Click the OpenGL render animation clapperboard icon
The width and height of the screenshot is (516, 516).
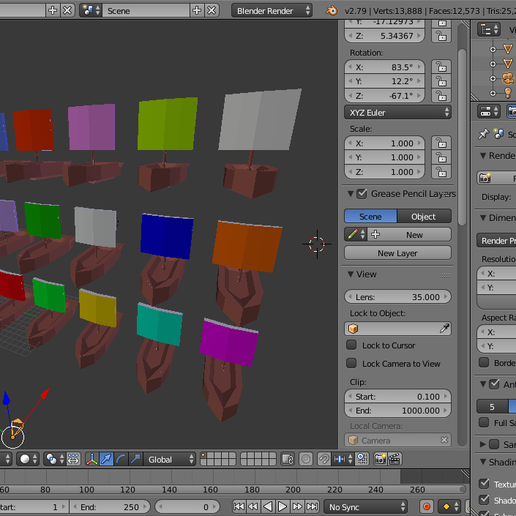(394, 459)
